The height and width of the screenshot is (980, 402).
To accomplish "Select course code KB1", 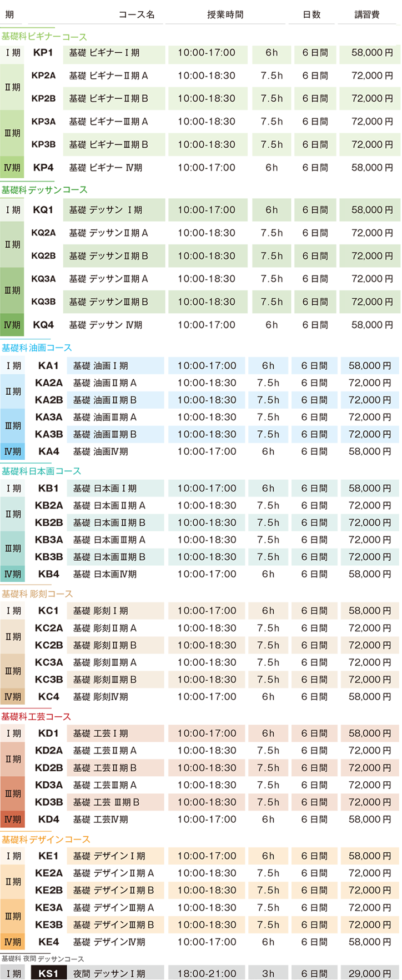I will click(x=48, y=488).
